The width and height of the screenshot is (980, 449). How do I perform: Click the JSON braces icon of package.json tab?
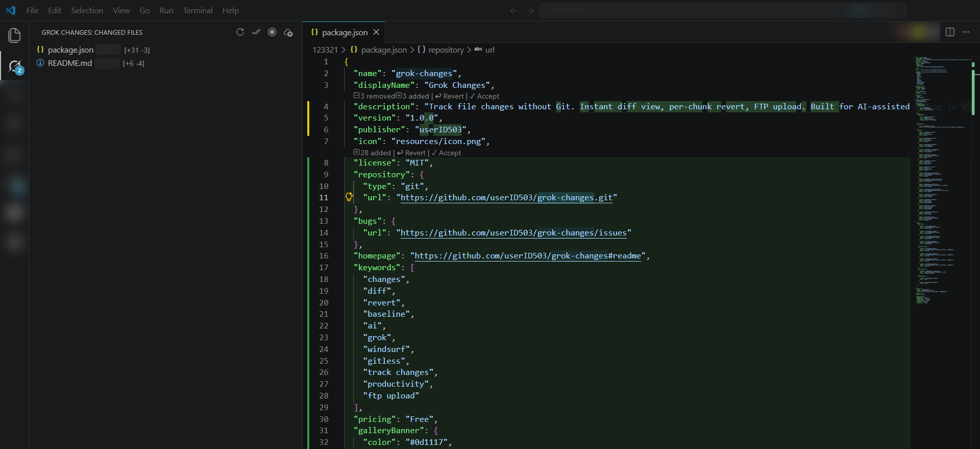point(314,32)
